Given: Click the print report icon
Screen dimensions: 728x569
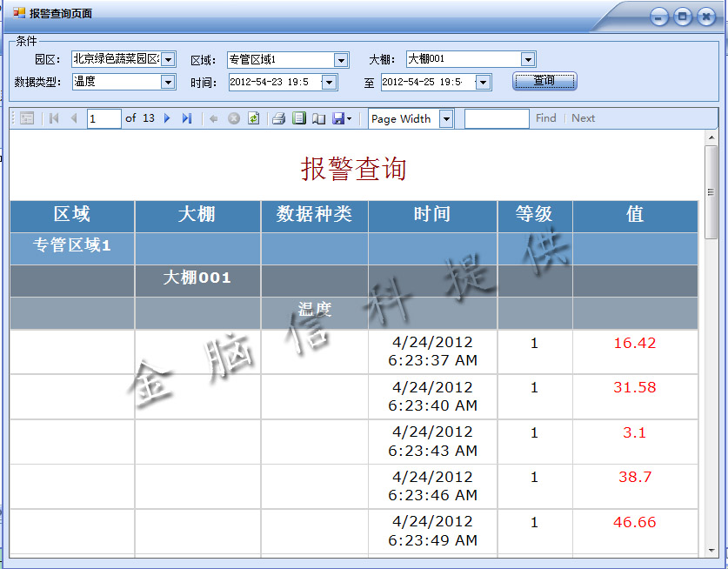Looking at the screenshot, I should [278, 118].
